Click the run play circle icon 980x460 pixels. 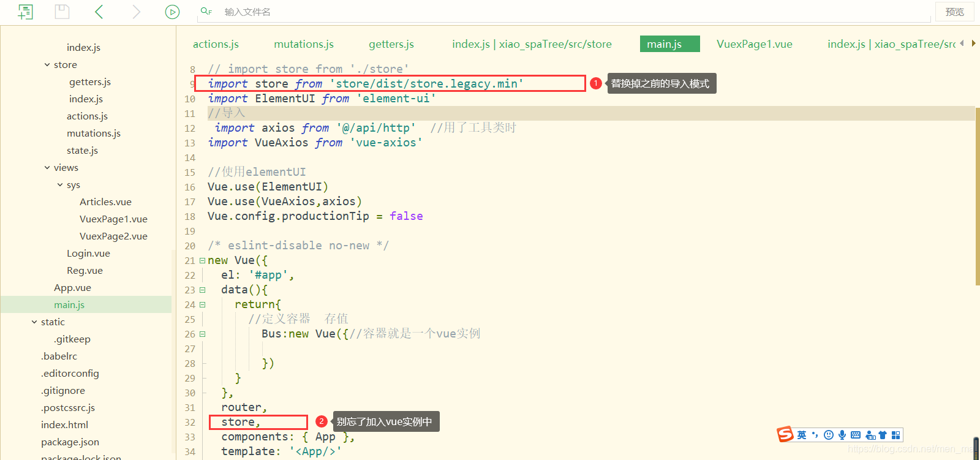[x=172, y=12]
